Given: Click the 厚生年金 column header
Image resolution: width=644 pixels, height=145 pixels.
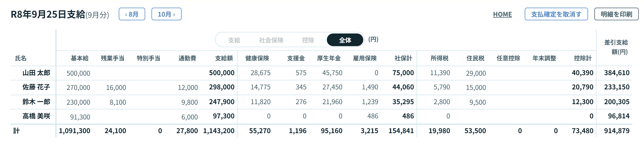Looking at the screenshot, I should 329,58.
